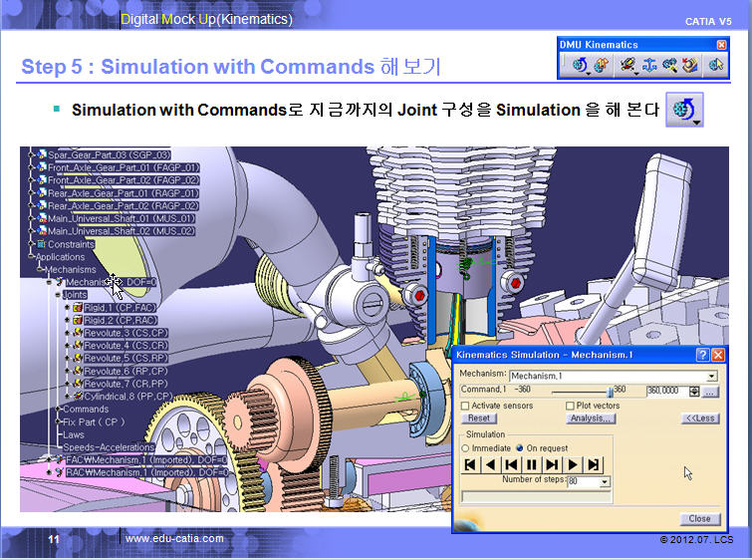Click the Command.1 slider handle
Screen dimensions: 752x560
point(609,391)
